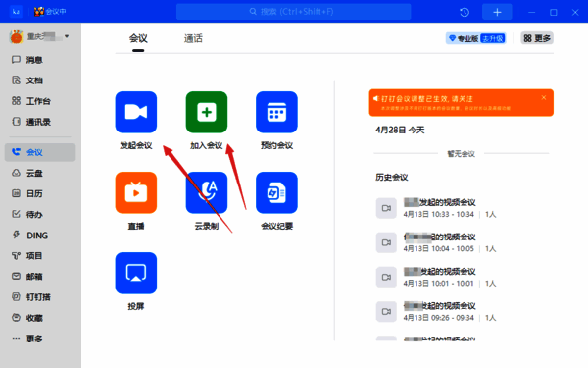Open 邮箱 mailbox in the sidebar
The width and height of the screenshot is (588, 368).
click(40, 277)
